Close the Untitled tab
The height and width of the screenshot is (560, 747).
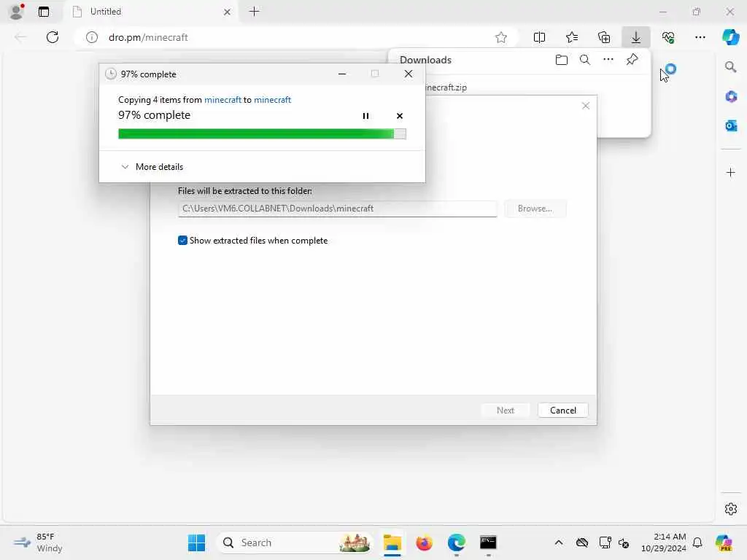pos(228,12)
